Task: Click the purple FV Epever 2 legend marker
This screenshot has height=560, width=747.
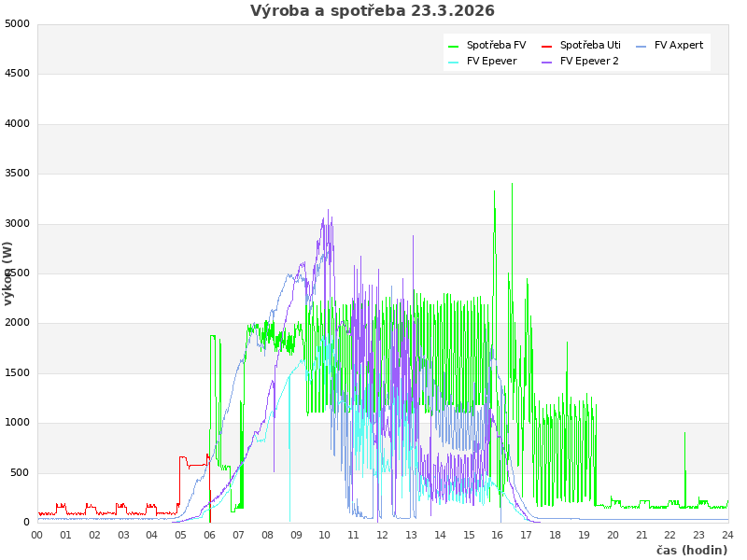Action: click(x=547, y=62)
